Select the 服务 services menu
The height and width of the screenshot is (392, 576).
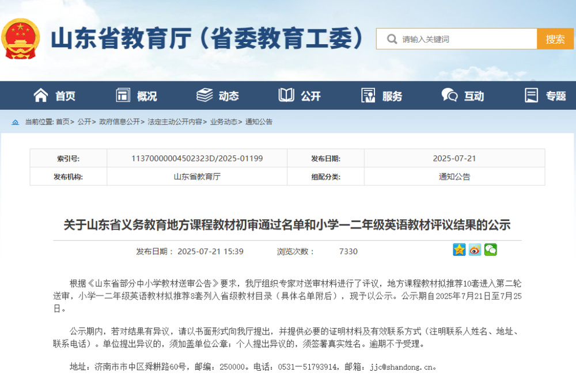(381, 96)
